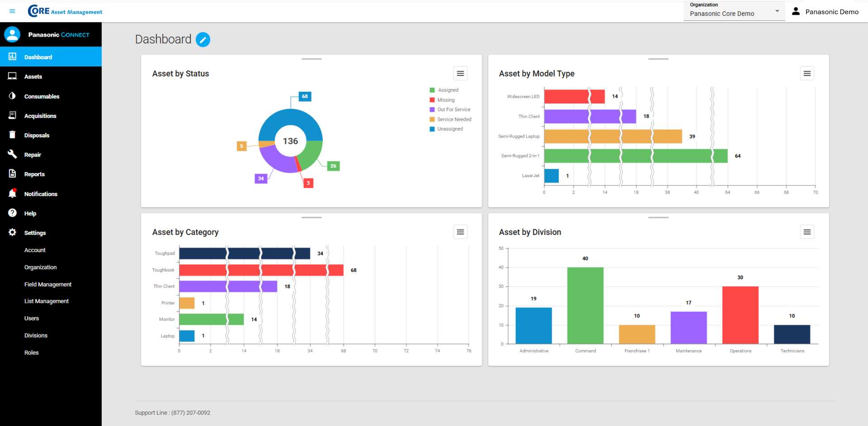Image resolution: width=868 pixels, height=426 pixels.
Task: Open Consumables from the sidebar
Action: (x=12, y=96)
